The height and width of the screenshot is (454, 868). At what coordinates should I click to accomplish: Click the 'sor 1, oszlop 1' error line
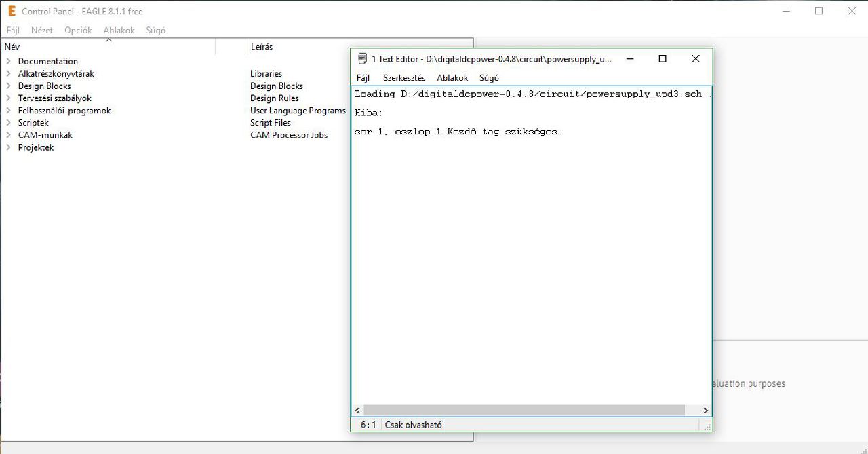[x=458, y=132]
